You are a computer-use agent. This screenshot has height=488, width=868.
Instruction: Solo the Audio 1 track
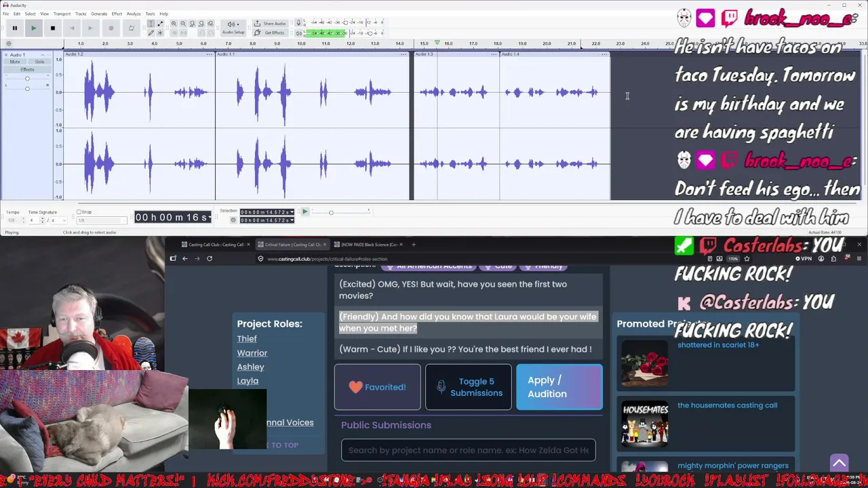click(39, 62)
